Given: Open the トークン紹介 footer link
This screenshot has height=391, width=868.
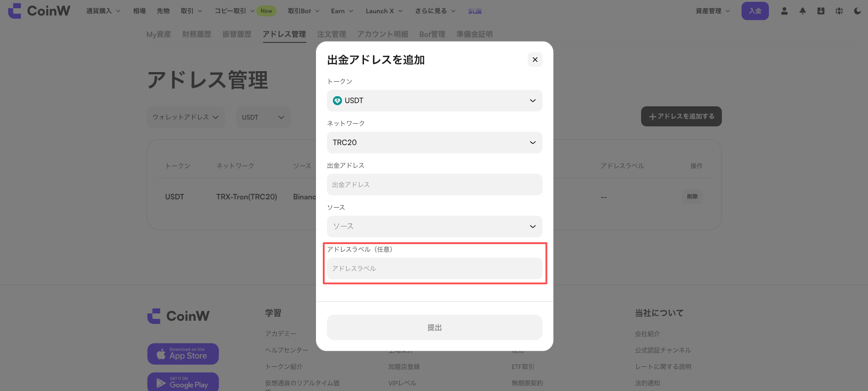Looking at the screenshot, I should 284,367.
